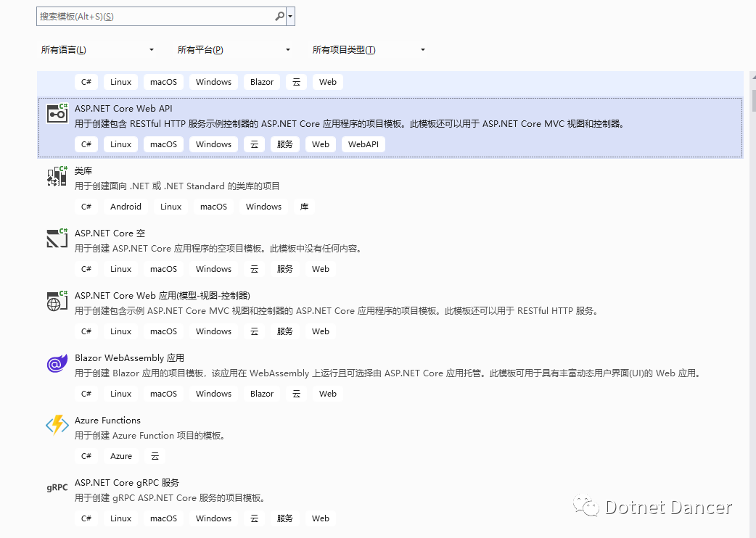The width and height of the screenshot is (756, 538).
Task: Select the ASP.NET Core Web API template title
Action: pyautogui.click(x=123, y=108)
